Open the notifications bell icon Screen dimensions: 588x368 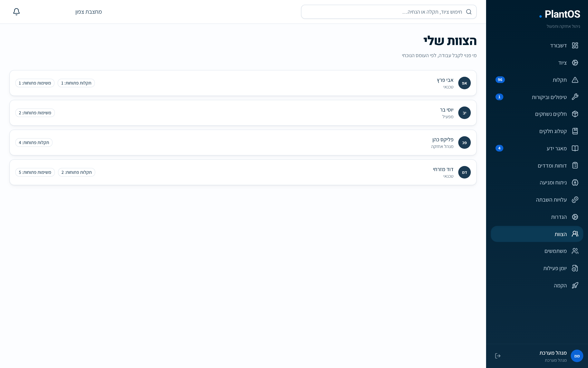point(16,12)
